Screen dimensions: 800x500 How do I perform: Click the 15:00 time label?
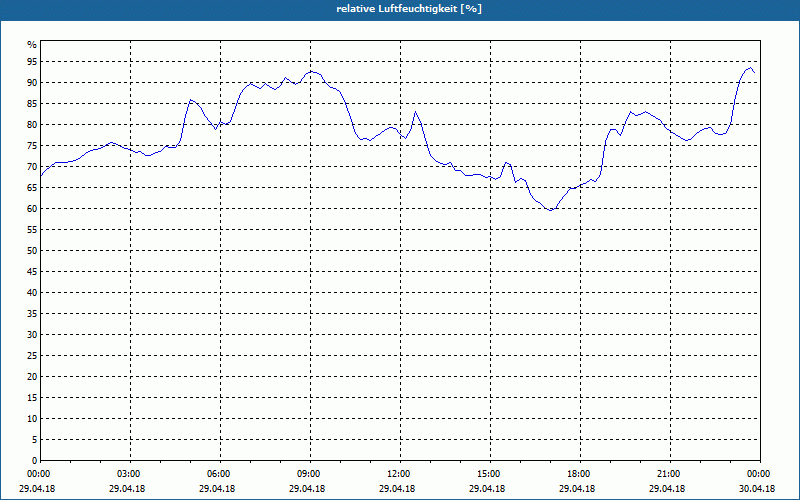tap(488, 474)
